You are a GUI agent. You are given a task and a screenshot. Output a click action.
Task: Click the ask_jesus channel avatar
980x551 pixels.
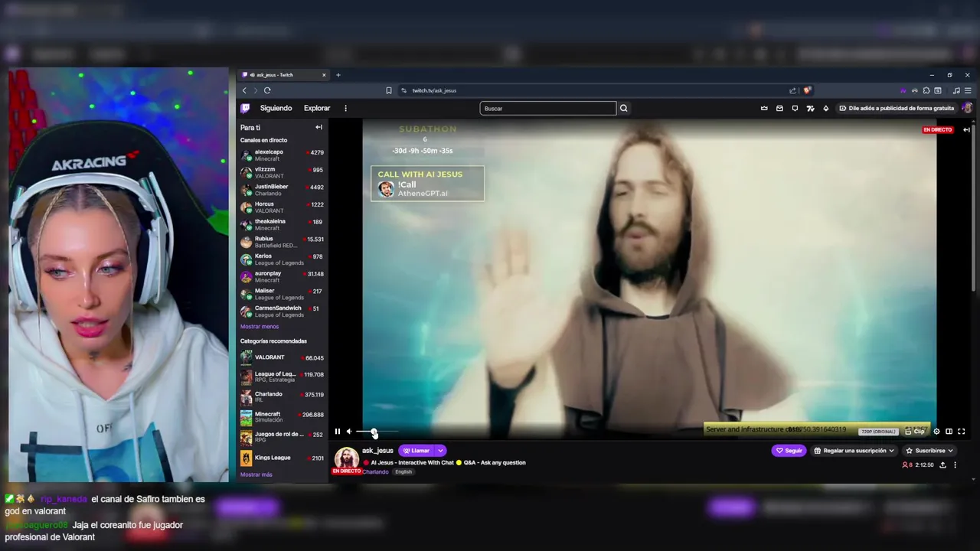(346, 458)
